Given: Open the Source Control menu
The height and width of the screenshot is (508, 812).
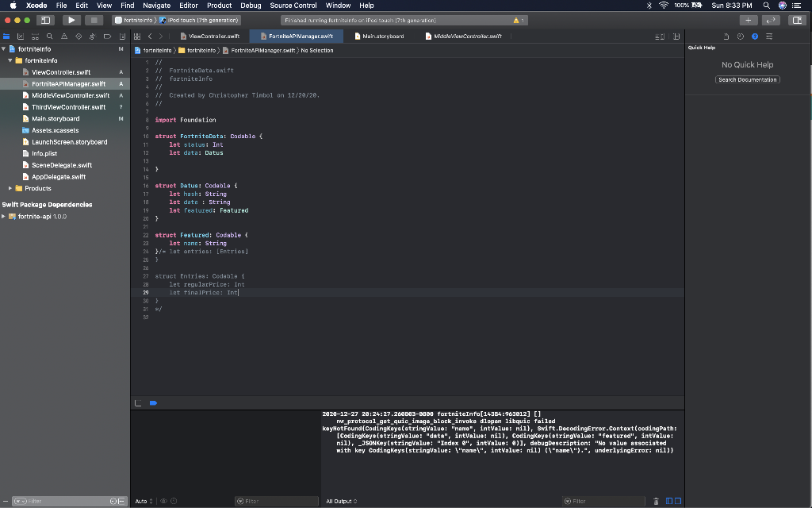Looking at the screenshot, I should point(293,5).
